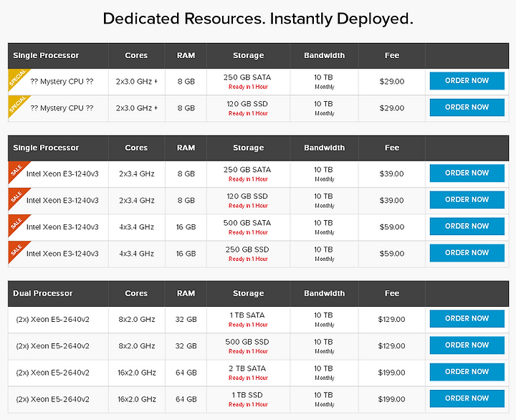
Task: Click 'Fee' header in Dual Processor table
Action: (x=392, y=293)
